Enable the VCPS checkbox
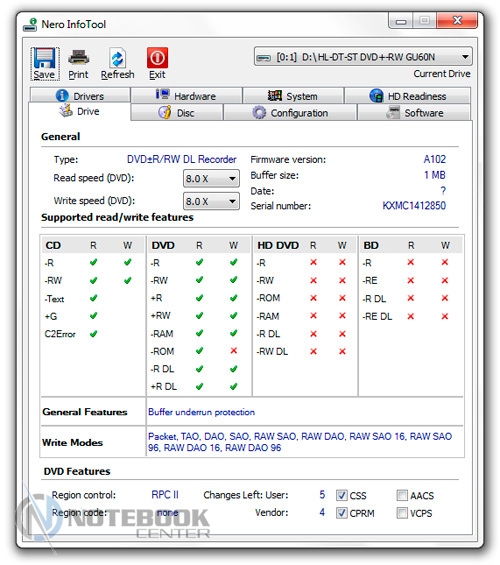Screen dimensions: 500x565 coord(402,513)
